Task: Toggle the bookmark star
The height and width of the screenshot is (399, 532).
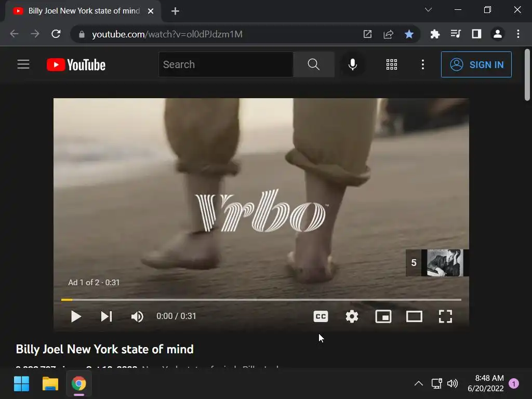Action: click(x=409, y=34)
